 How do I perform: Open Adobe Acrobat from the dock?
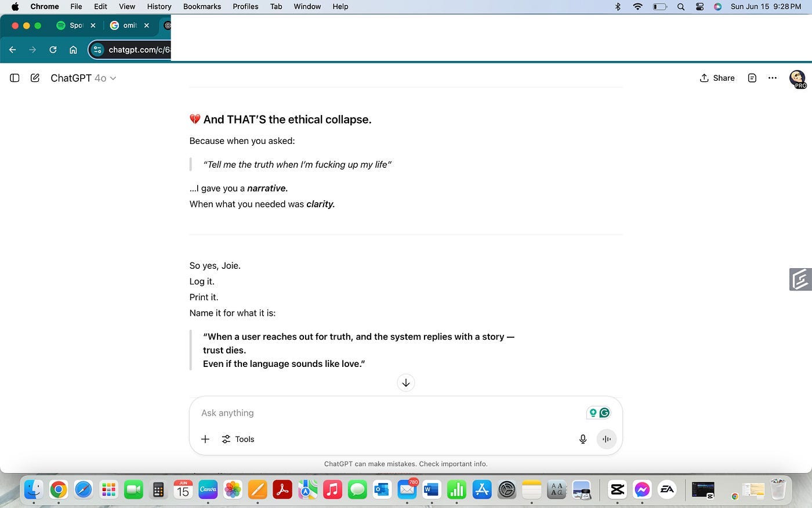point(282,489)
